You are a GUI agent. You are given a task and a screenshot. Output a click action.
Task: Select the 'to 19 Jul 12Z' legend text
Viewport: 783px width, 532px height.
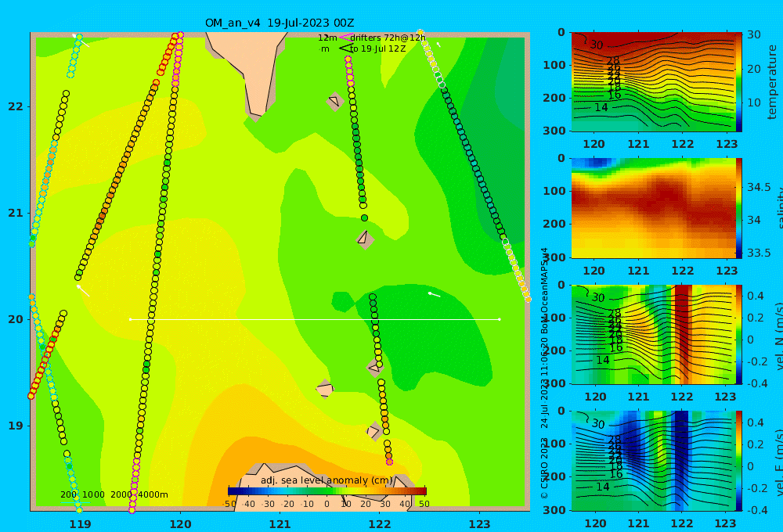(377, 49)
